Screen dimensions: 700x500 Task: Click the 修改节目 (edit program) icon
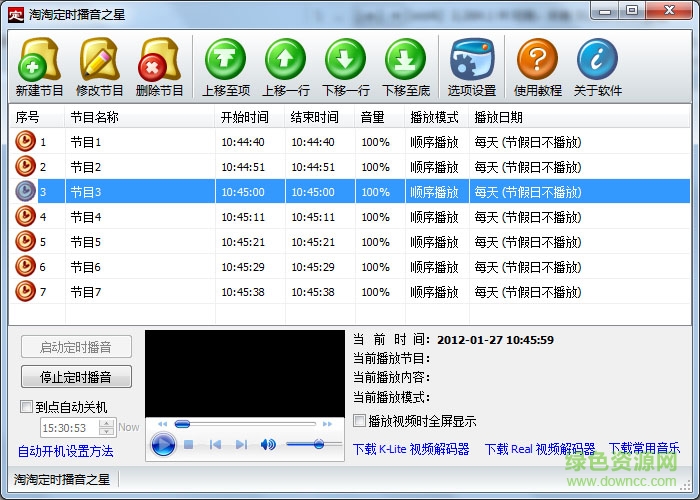coord(99,67)
